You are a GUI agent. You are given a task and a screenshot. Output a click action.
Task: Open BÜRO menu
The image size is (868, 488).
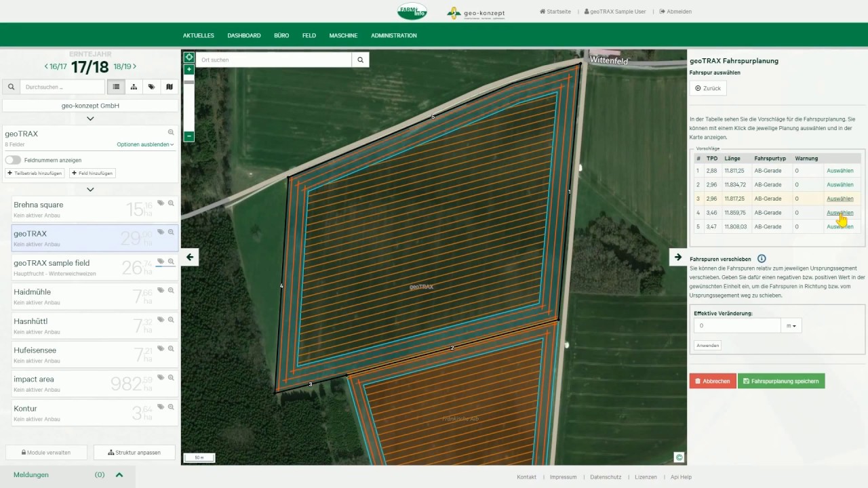click(281, 35)
